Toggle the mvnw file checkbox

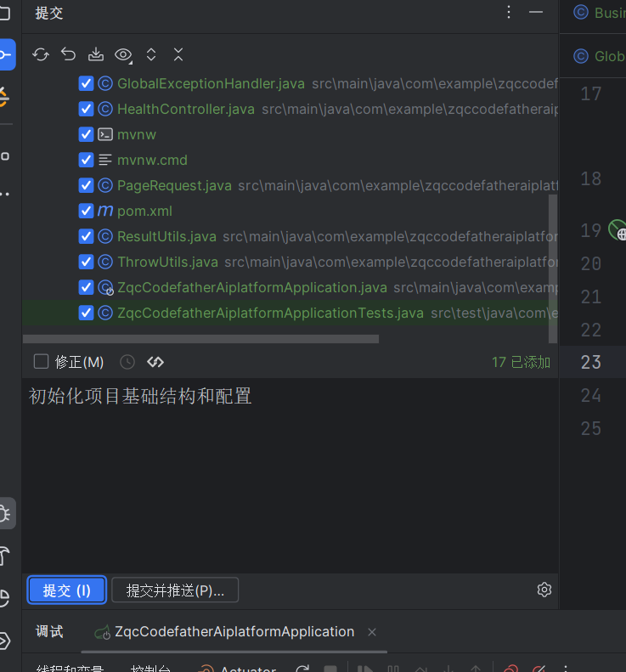[x=86, y=134]
